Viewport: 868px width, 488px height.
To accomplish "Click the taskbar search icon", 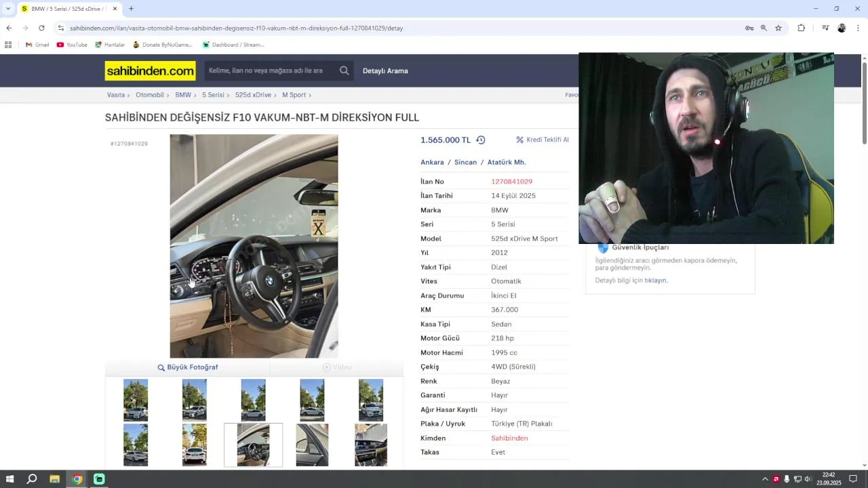I will 32,479.
